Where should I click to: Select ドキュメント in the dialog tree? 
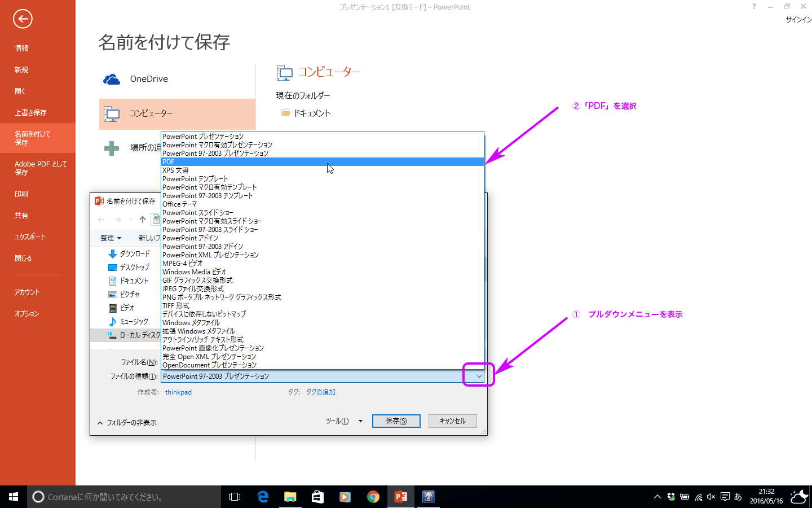(129, 281)
